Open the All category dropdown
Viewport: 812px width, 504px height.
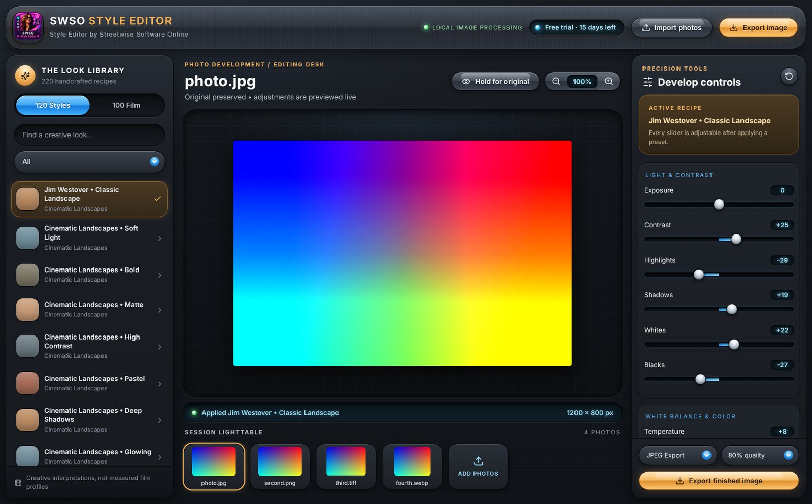pos(89,161)
